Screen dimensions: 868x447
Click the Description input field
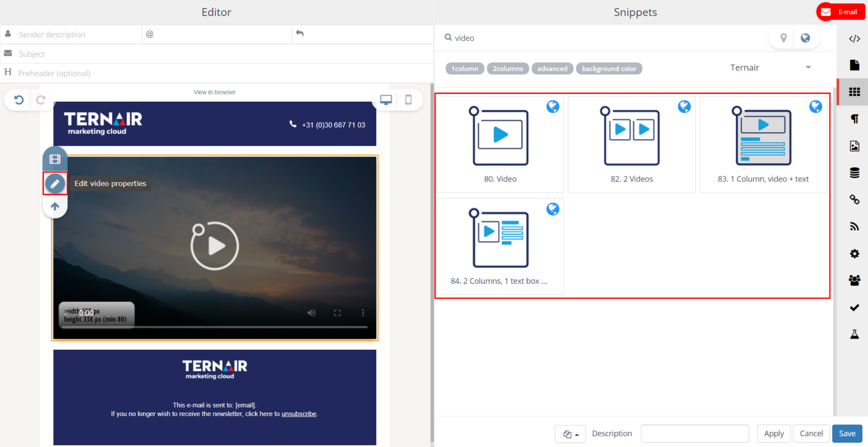point(695,433)
